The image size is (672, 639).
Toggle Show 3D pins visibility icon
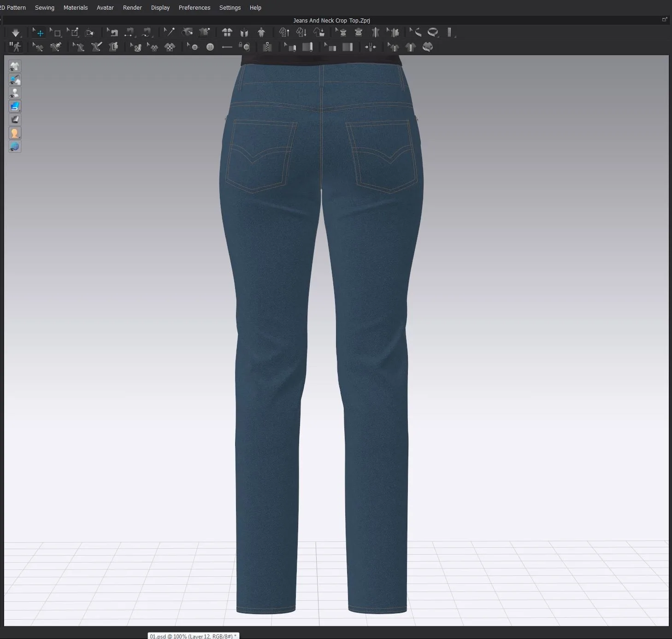(15, 80)
